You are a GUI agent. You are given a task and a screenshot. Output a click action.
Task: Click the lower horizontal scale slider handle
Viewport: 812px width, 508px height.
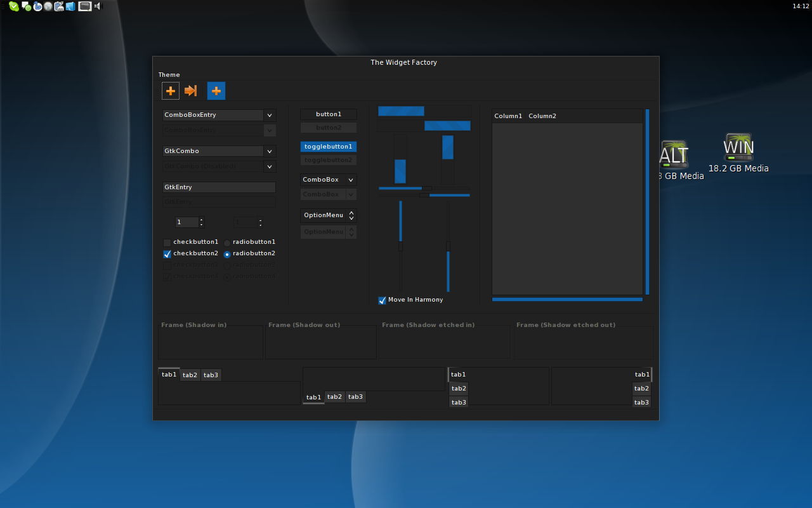[x=424, y=195]
